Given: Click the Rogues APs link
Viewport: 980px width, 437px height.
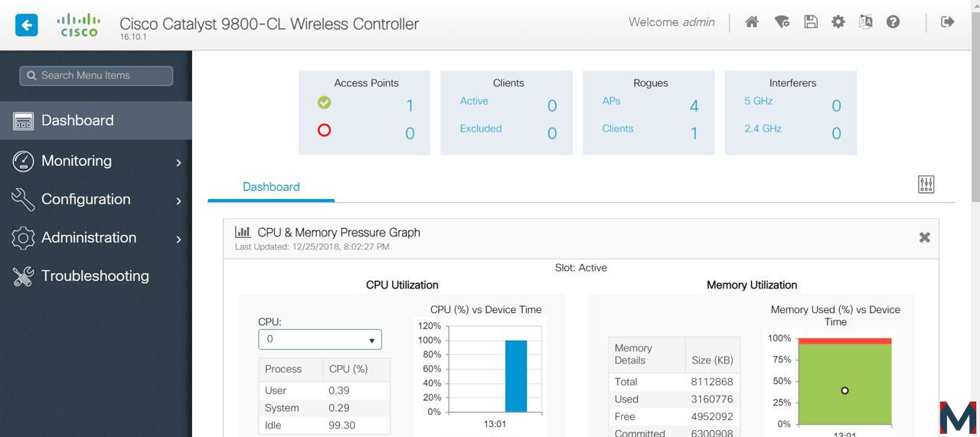Looking at the screenshot, I should tap(611, 101).
